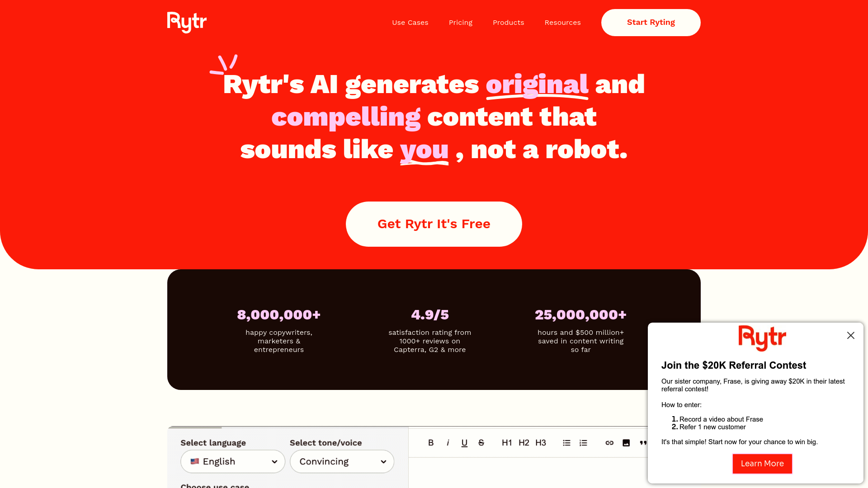Click the 4.9/5 satisfaction rating text
This screenshot has width=868, height=488.
point(430,315)
